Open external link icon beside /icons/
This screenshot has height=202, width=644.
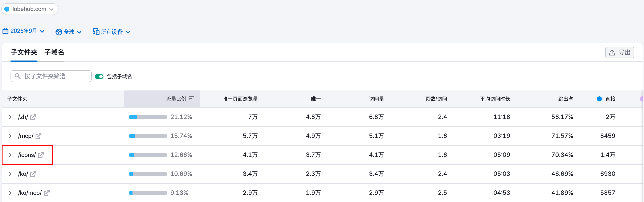pos(41,155)
